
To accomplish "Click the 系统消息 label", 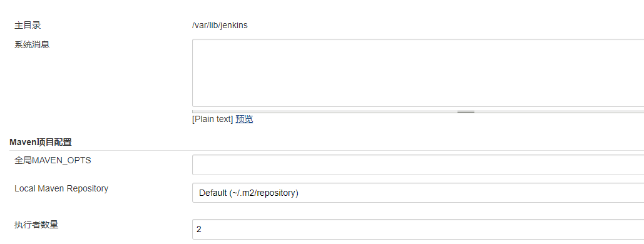I will [x=32, y=44].
